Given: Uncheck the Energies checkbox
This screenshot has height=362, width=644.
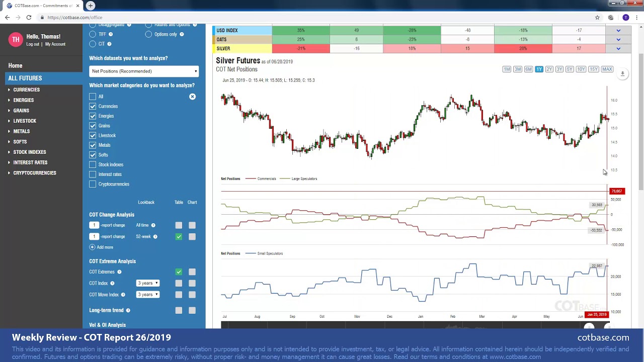Looking at the screenshot, I should [x=93, y=116].
